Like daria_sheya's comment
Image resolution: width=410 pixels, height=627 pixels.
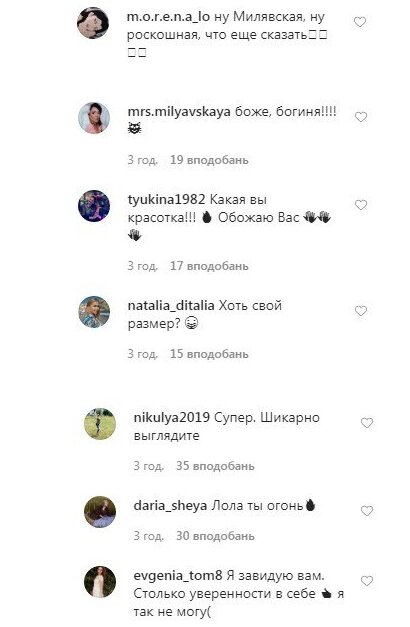(367, 511)
